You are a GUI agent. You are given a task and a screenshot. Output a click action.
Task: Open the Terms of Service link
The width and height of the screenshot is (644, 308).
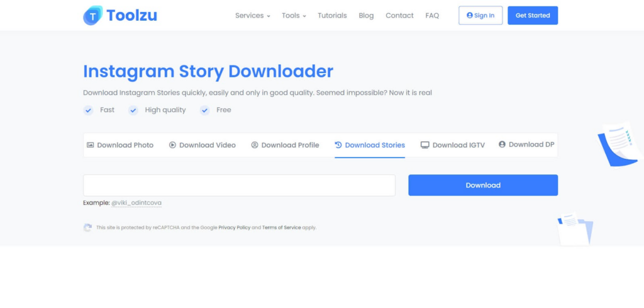(281, 227)
